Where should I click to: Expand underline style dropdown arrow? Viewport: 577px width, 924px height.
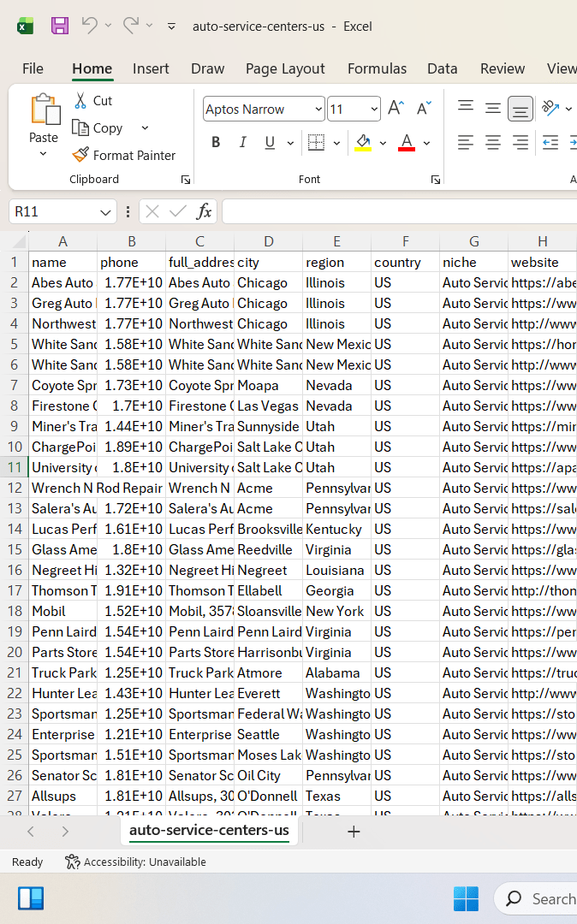[290, 143]
